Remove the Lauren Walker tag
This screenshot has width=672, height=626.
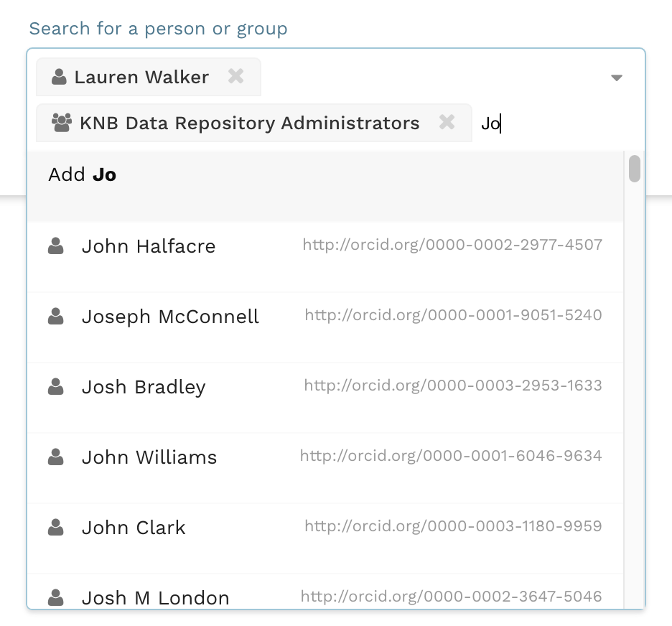point(235,76)
